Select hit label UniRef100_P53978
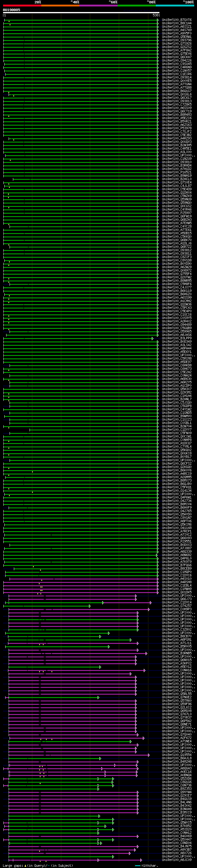The height and width of the screenshot is (868, 197). point(177,128)
